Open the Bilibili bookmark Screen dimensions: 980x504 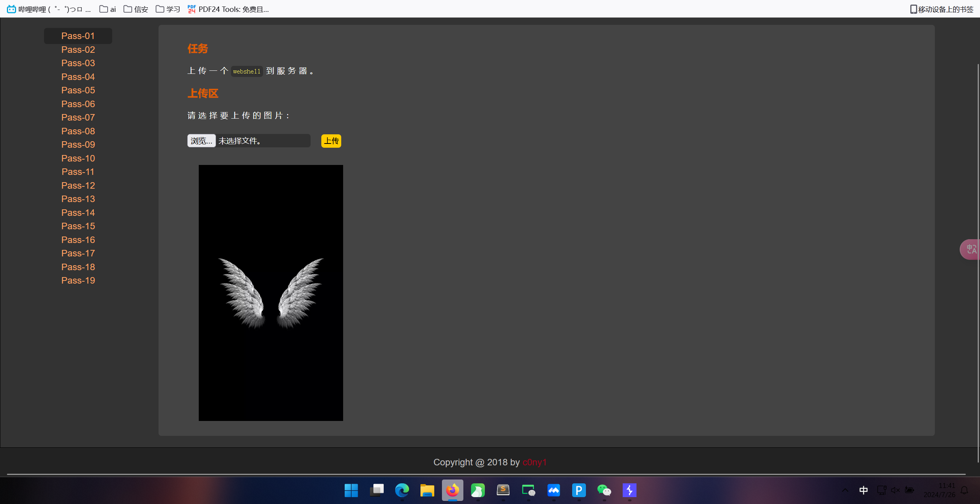pyautogui.click(x=49, y=9)
